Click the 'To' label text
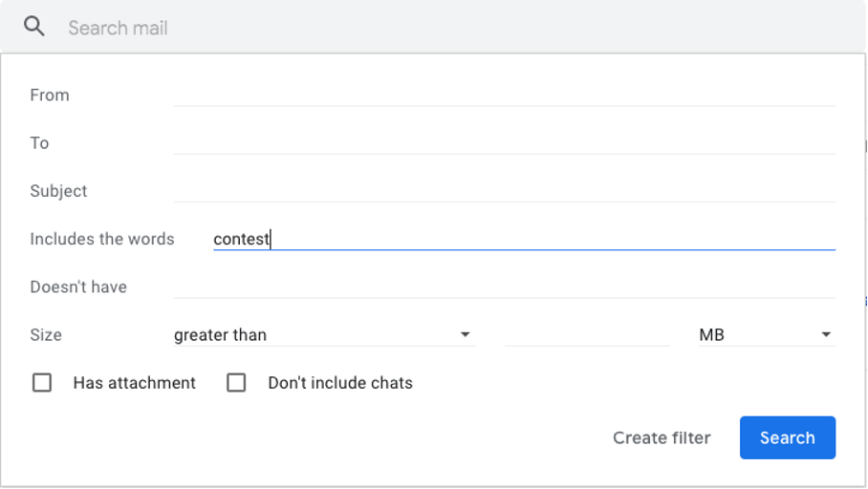Screen dimensions: 868x489 point(39,143)
